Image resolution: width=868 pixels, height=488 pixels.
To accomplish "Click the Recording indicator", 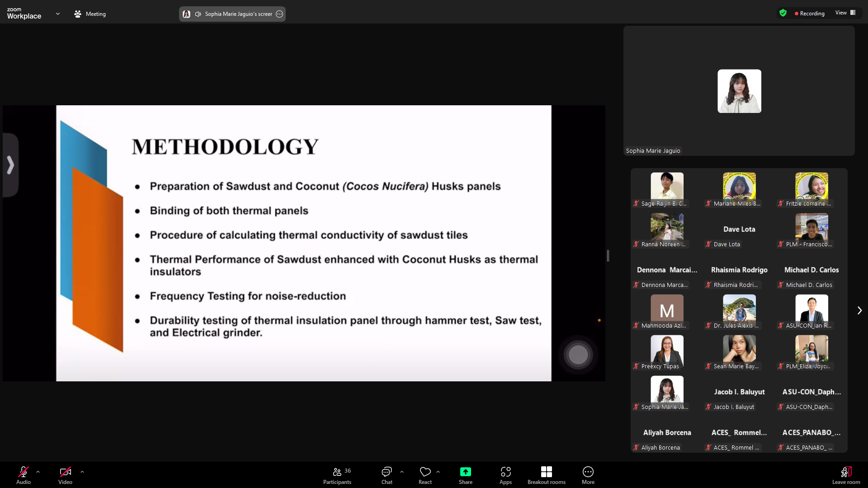I will point(809,13).
